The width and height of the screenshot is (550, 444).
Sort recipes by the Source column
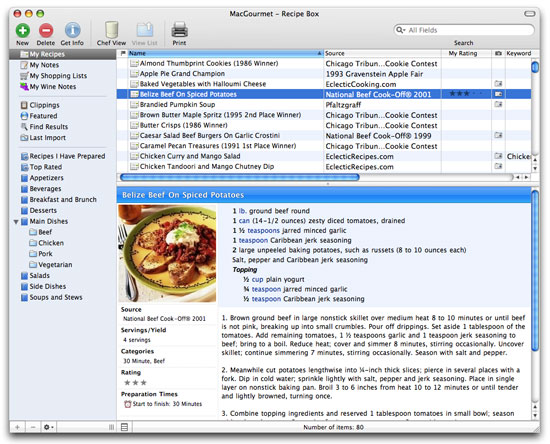(382, 53)
